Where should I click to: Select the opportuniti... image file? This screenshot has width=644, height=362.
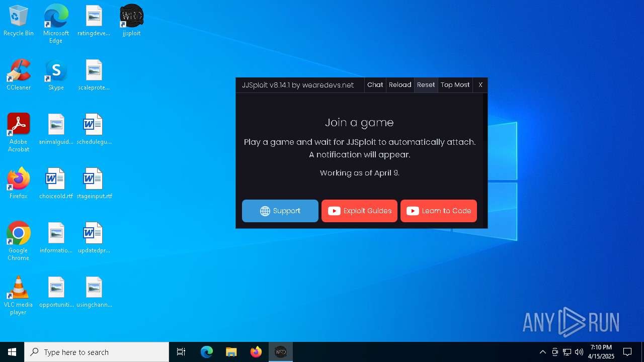pyautogui.click(x=56, y=293)
